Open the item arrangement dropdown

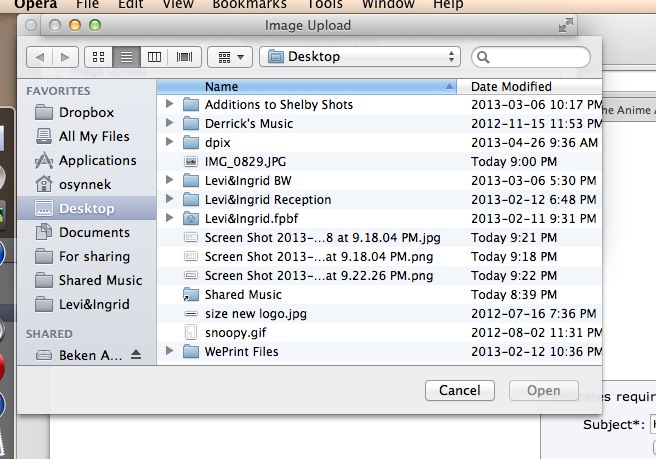click(x=230, y=57)
